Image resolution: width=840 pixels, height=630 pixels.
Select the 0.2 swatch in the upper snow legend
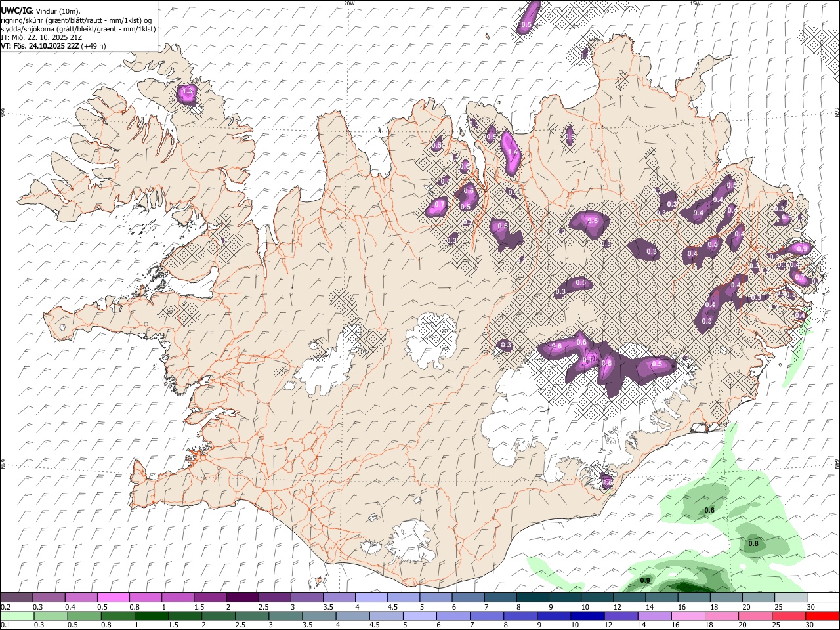[x=17, y=597]
